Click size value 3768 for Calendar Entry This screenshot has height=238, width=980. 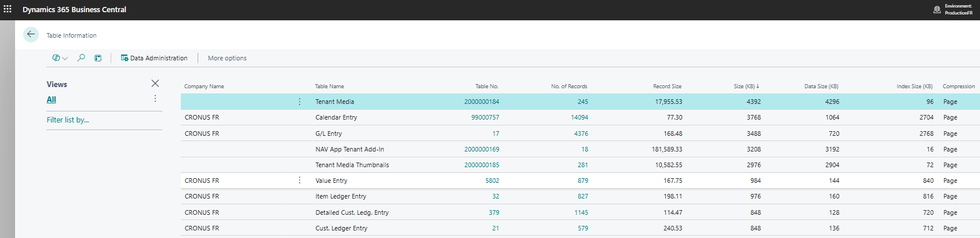753,117
